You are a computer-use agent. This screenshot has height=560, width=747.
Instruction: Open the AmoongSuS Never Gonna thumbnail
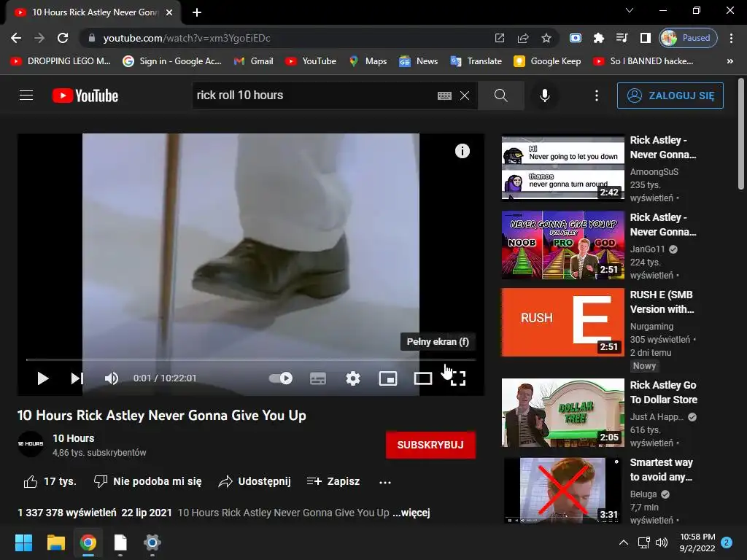click(x=562, y=168)
